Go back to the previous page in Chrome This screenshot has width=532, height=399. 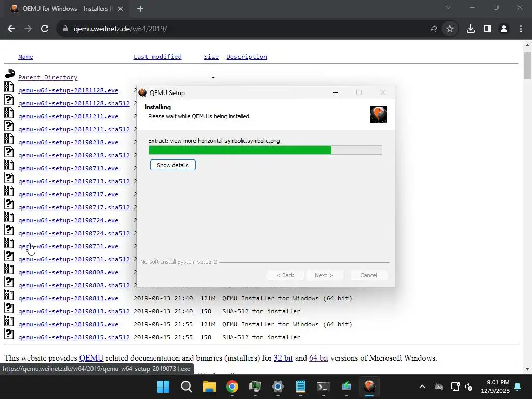pyautogui.click(x=11, y=29)
